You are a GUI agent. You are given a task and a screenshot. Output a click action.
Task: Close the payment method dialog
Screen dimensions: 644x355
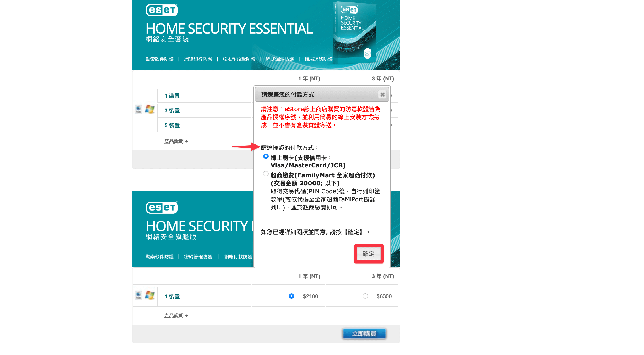pos(382,95)
